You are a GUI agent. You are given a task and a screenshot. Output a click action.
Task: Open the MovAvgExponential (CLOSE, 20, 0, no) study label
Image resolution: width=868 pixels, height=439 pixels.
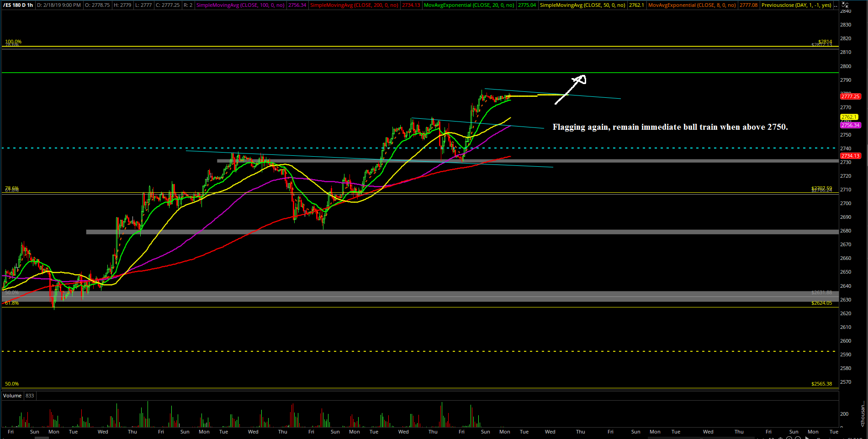(x=469, y=5)
